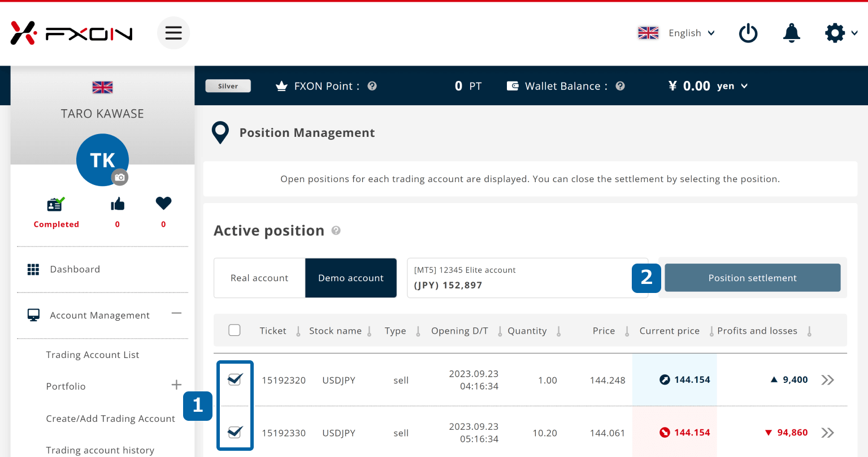Show Wallet Balance help tooltip

620,86
